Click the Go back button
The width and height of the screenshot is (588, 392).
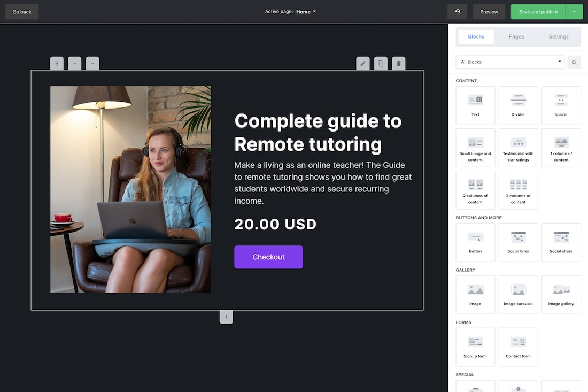[x=22, y=12]
